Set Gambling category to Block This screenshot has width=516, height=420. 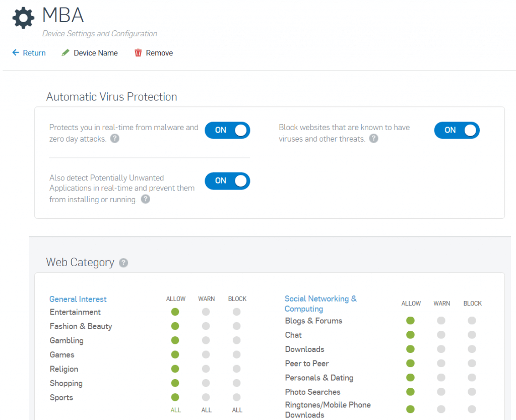coord(237,340)
